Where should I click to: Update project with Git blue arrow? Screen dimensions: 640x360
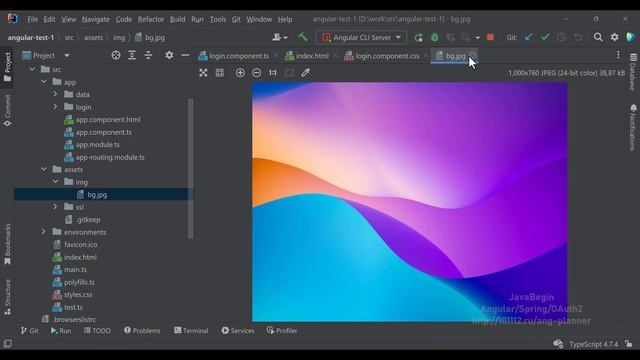point(529,38)
